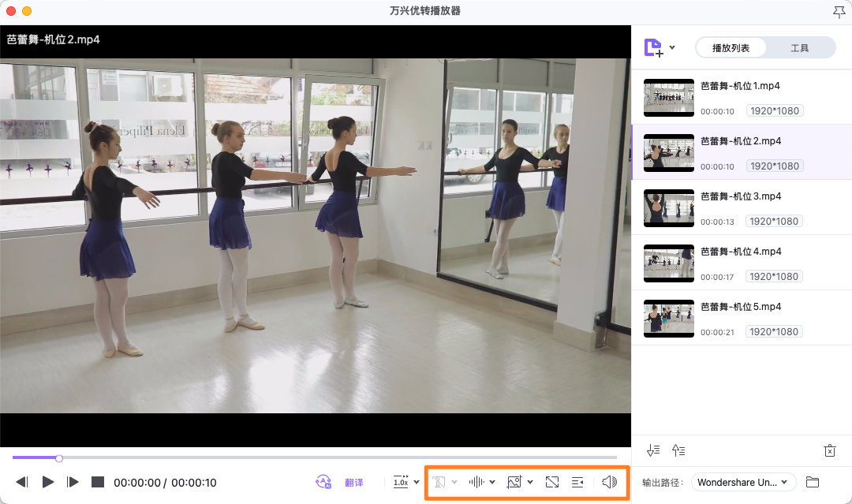The width and height of the screenshot is (852, 504).
Task: Sort the playlist in descending order
Action: [x=652, y=450]
